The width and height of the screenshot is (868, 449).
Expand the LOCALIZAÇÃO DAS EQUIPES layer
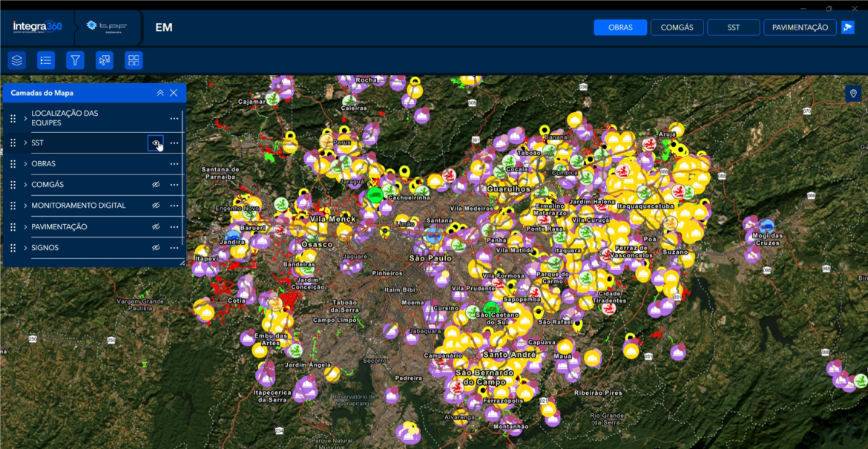(25, 118)
